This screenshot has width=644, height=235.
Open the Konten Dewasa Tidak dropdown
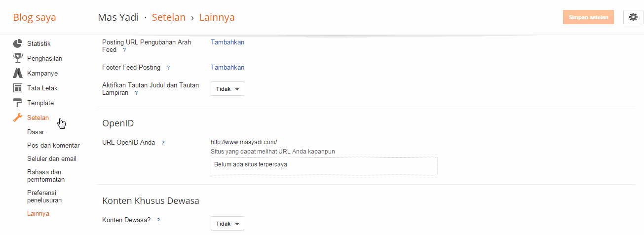pos(227,224)
